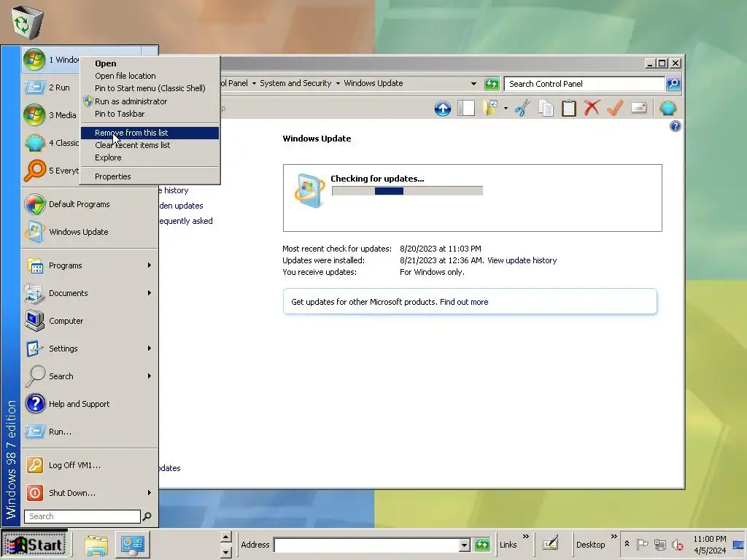Show hidden tray icons chevron

627,543
